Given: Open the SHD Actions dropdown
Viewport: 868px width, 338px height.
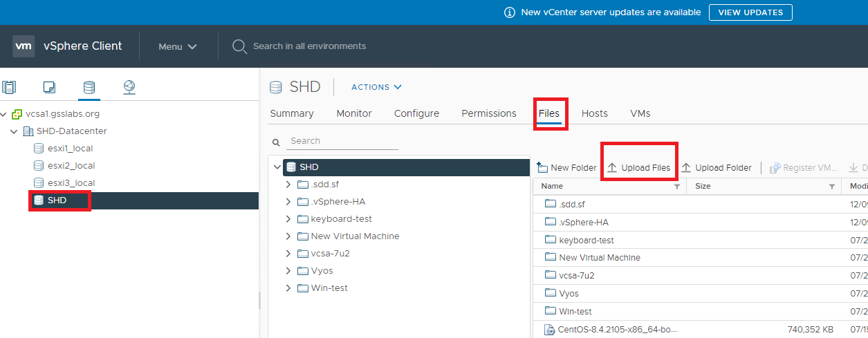Looking at the screenshot, I should [376, 87].
